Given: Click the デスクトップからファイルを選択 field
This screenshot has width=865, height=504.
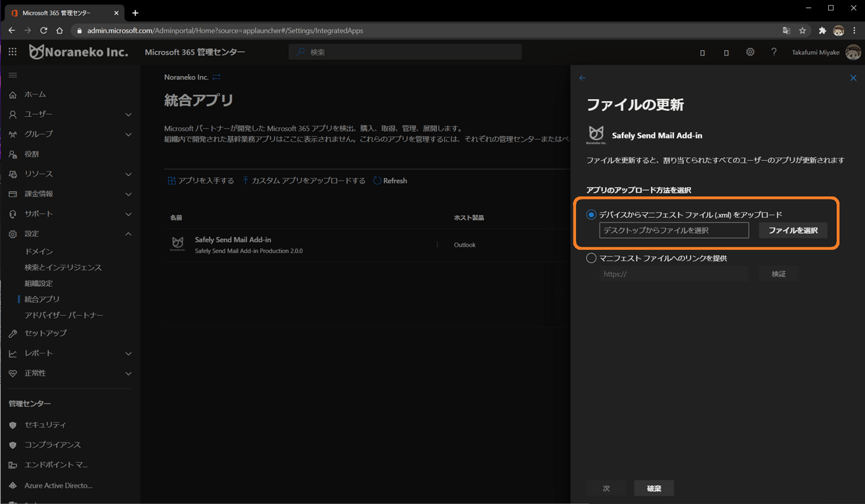Looking at the screenshot, I should tap(674, 230).
